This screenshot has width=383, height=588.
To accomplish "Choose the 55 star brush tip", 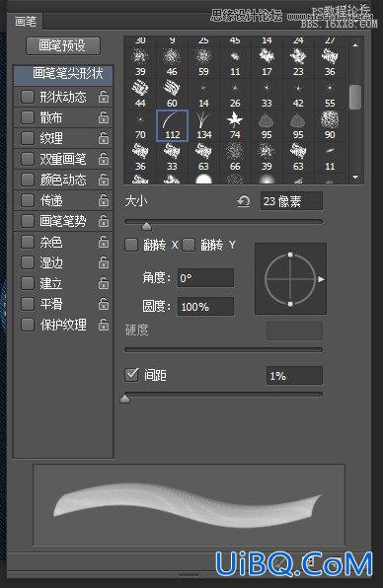I will pyautogui.click(x=330, y=94).
